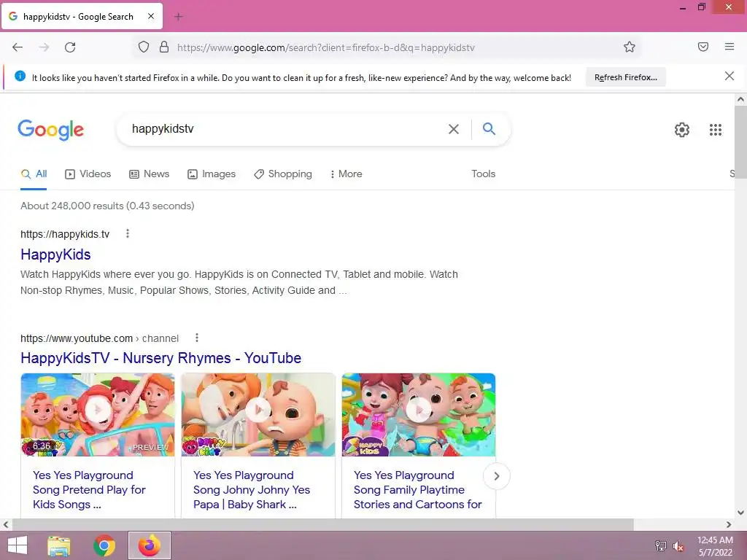This screenshot has height=560, width=747.
Task: Open the taskbar clock and date
Action: click(x=715, y=546)
